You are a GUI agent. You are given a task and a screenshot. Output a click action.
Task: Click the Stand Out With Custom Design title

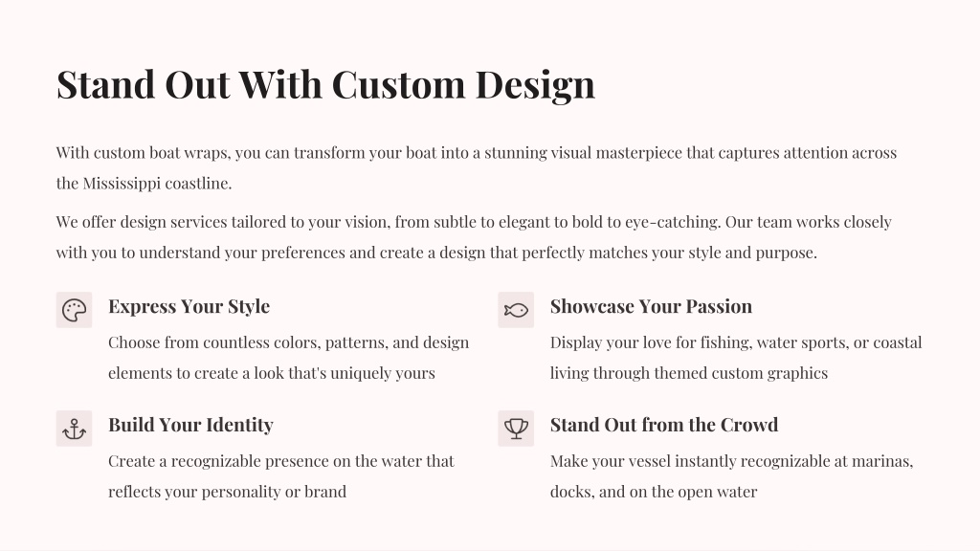[x=325, y=84]
